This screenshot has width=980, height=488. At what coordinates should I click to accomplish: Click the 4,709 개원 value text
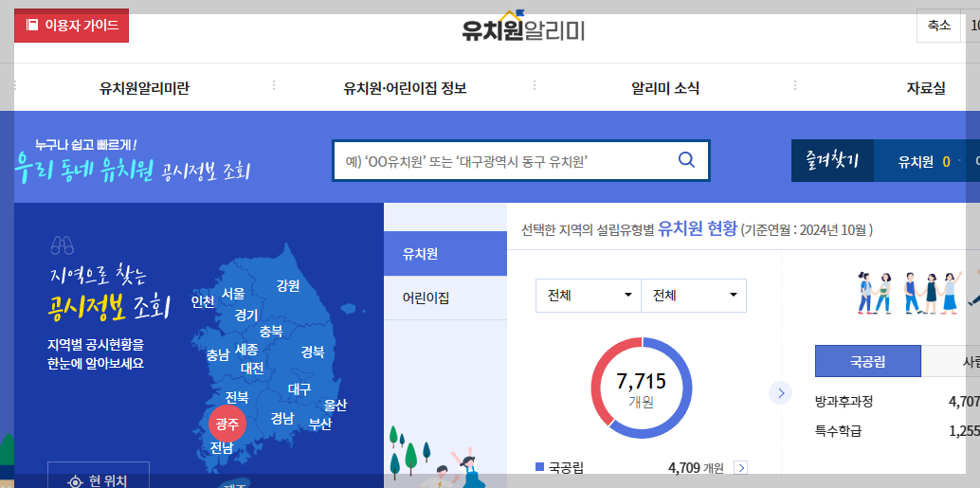click(696, 467)
